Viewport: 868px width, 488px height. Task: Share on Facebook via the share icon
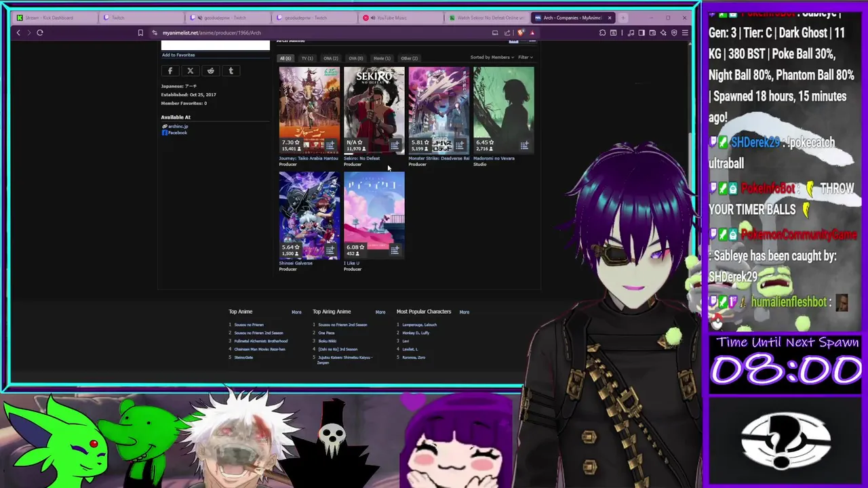(170, 70)
